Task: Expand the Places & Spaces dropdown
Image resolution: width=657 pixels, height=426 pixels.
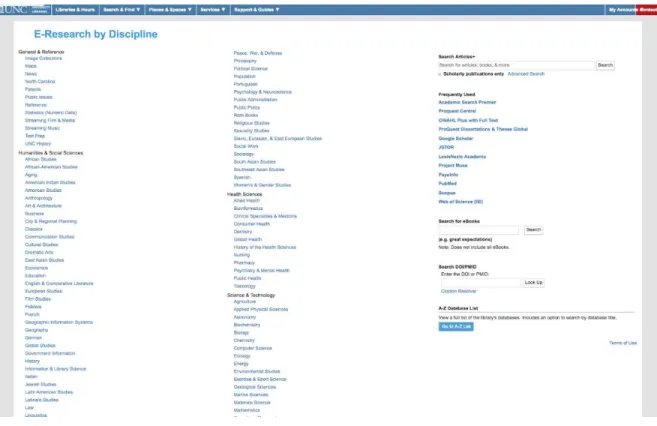Action: (171, 10)
